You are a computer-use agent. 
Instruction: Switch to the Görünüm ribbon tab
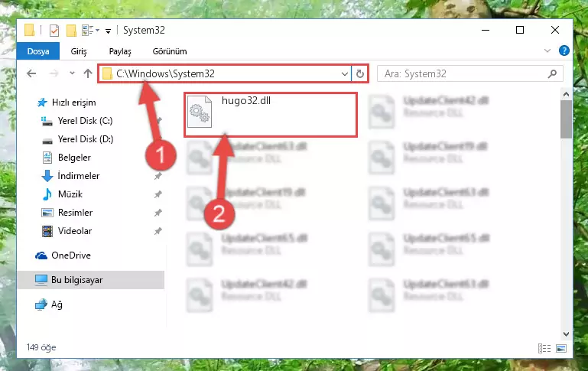point(170,51)
